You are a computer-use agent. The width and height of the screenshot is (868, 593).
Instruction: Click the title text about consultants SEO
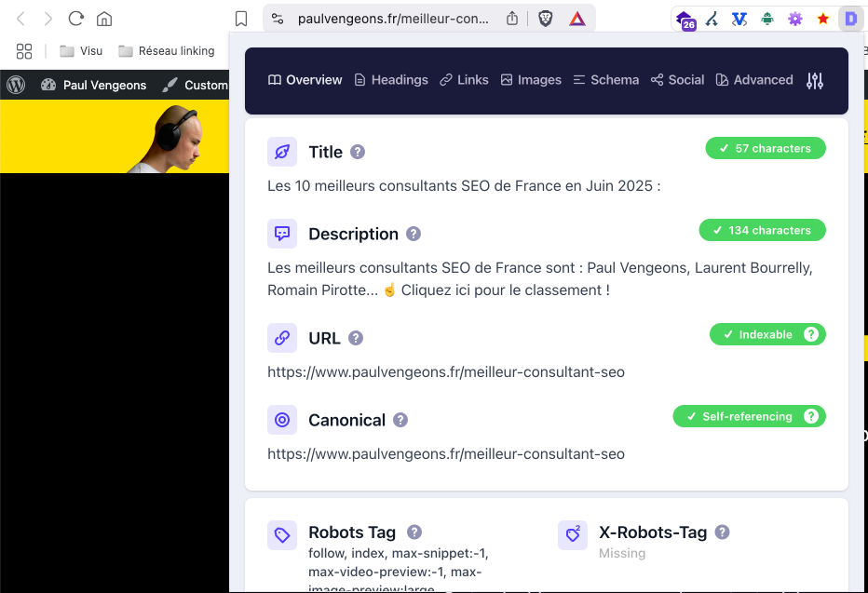pos(464,186)
